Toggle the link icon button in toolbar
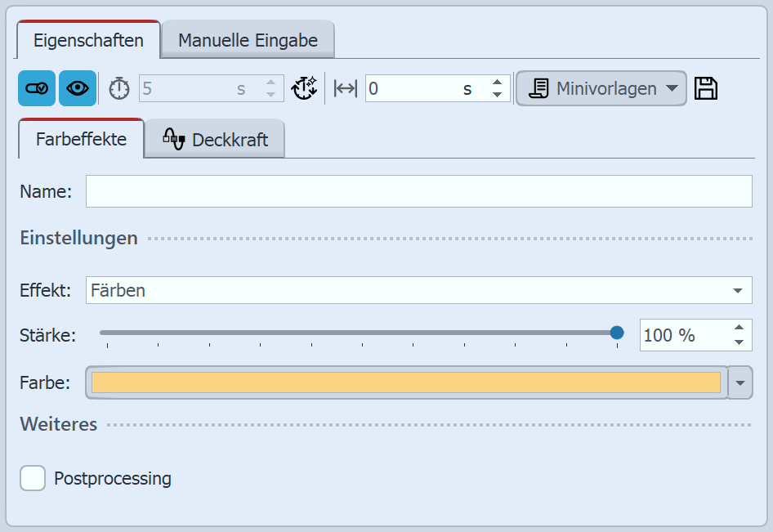Screen dimensions: 773x532 click(37, 88)
